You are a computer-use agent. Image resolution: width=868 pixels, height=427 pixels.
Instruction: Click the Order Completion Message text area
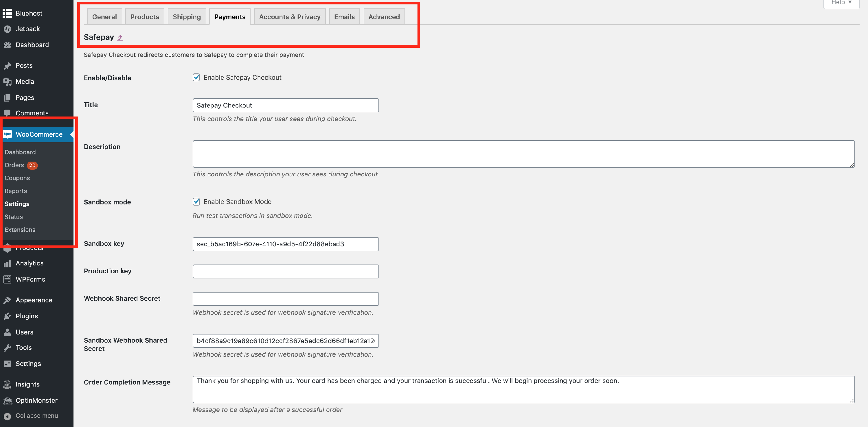tap(523, 390)
